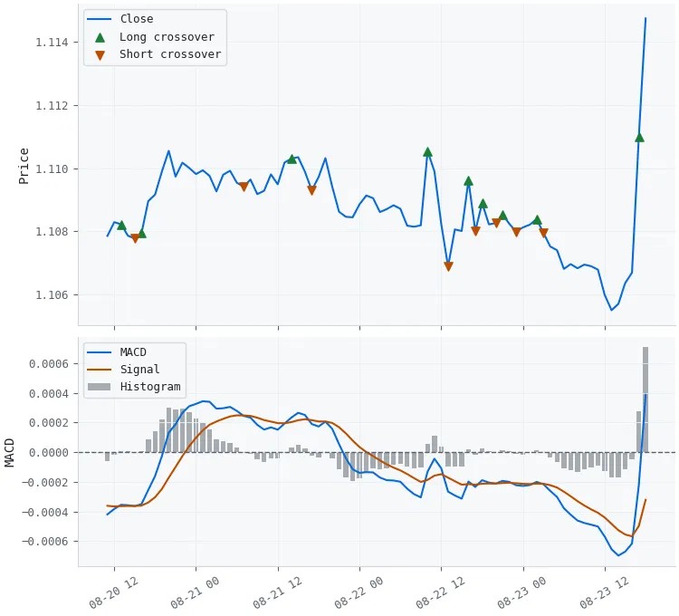
Task: Click the 1.114 price tick label
Action: coord(52,43)
